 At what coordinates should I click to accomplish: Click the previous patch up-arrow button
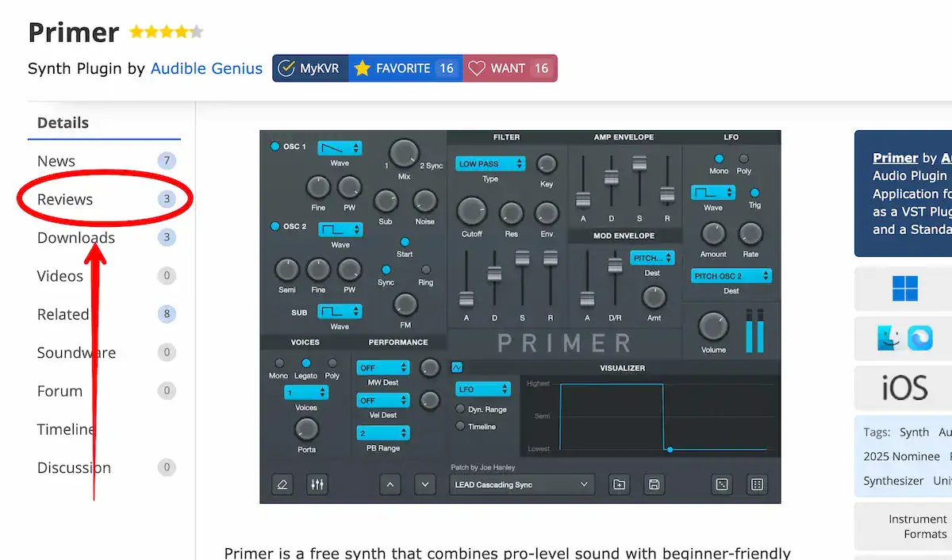pyautogui.click(x=390, y=484)
